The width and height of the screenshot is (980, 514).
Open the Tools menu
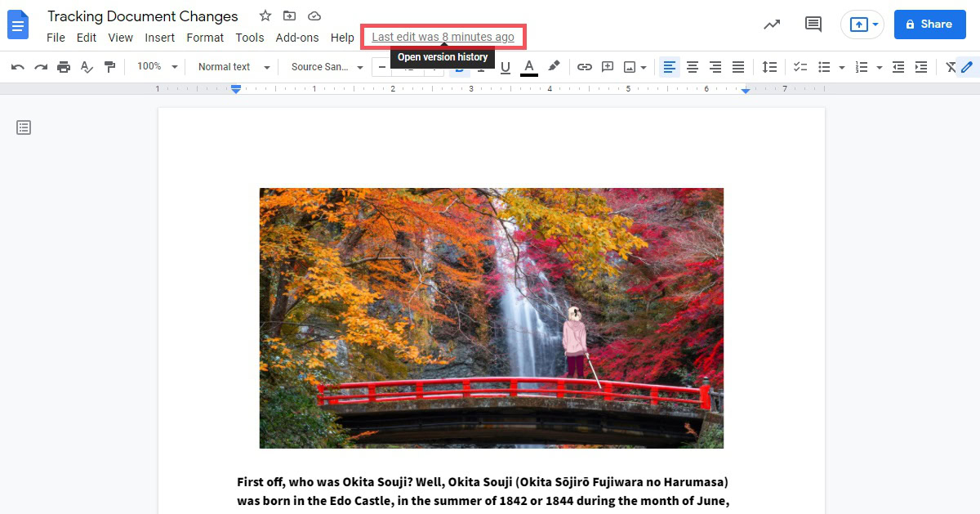click(x=250, y=38)
